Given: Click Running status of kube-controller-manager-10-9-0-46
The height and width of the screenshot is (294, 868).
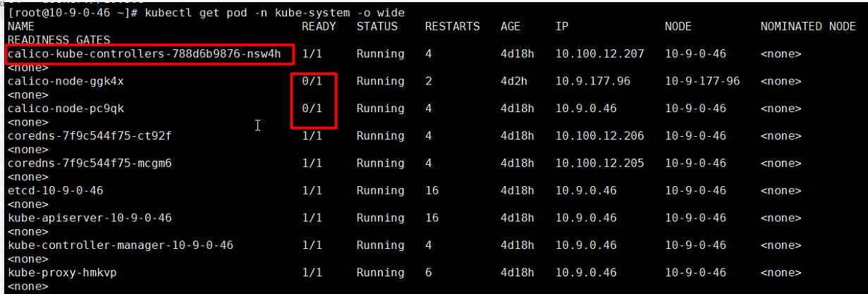Looking at the screenshot, I should coord(381,246).
